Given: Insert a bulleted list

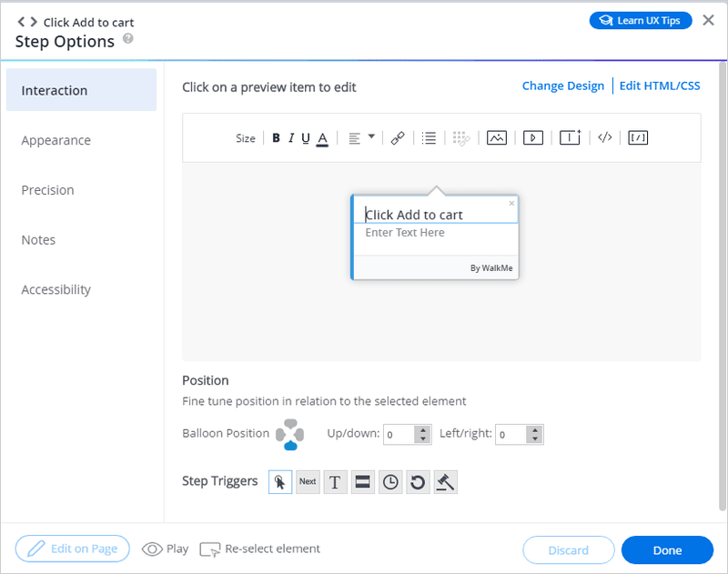Looking at the screenshot, I should point(429,137).
